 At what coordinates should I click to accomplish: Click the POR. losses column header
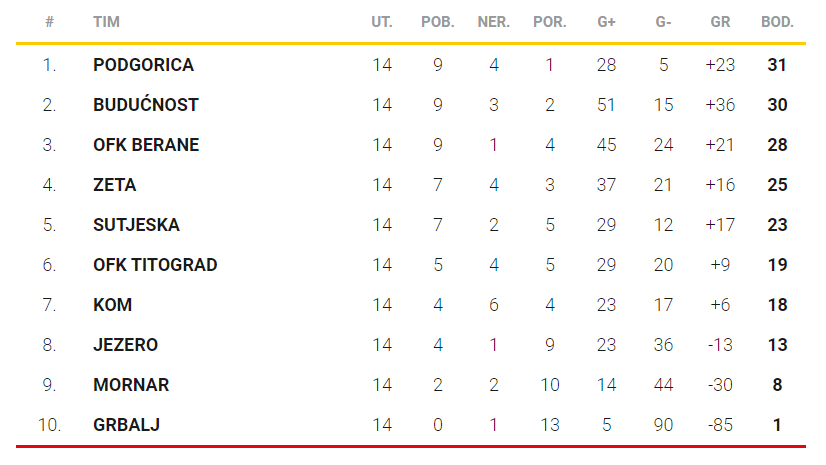click(549, 22)
